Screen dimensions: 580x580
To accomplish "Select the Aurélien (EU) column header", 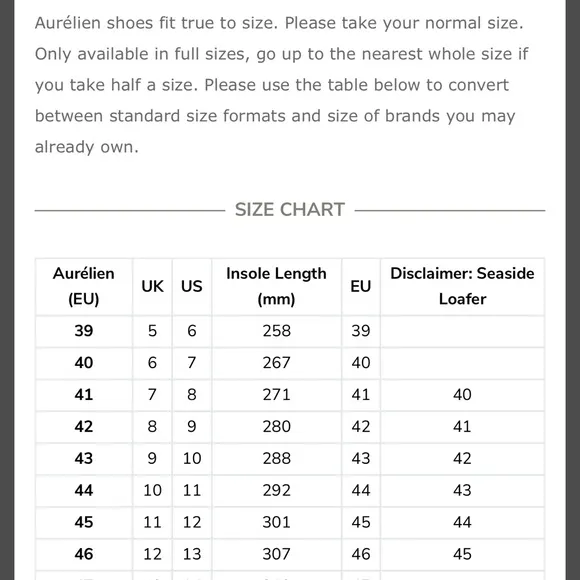I will [x=84, y=286].
